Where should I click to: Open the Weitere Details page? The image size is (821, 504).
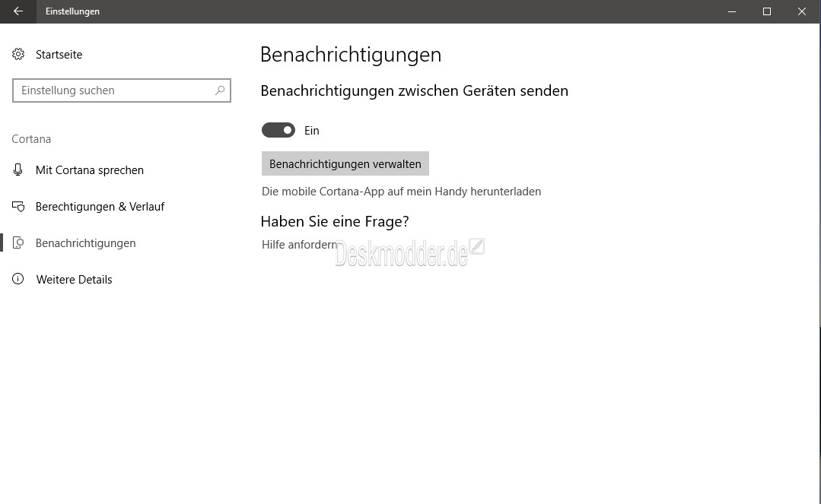point(74,280)
